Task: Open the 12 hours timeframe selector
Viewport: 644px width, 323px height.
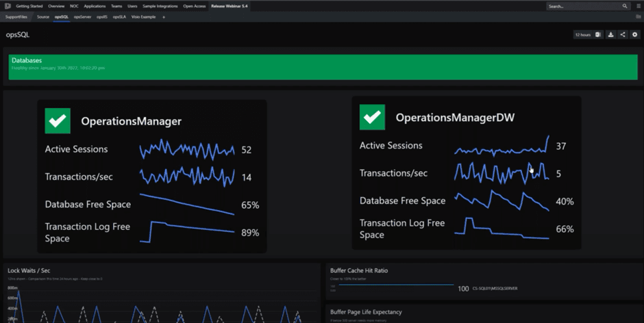Action: coord(583,35)
